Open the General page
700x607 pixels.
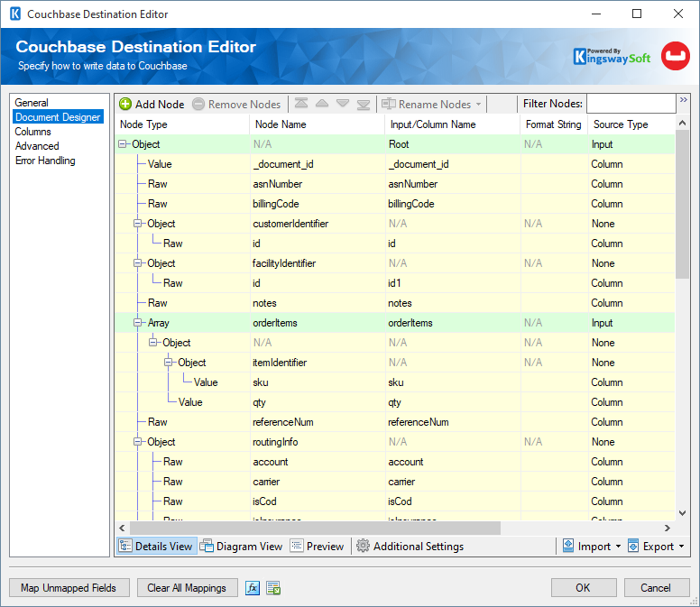(32, 103)
